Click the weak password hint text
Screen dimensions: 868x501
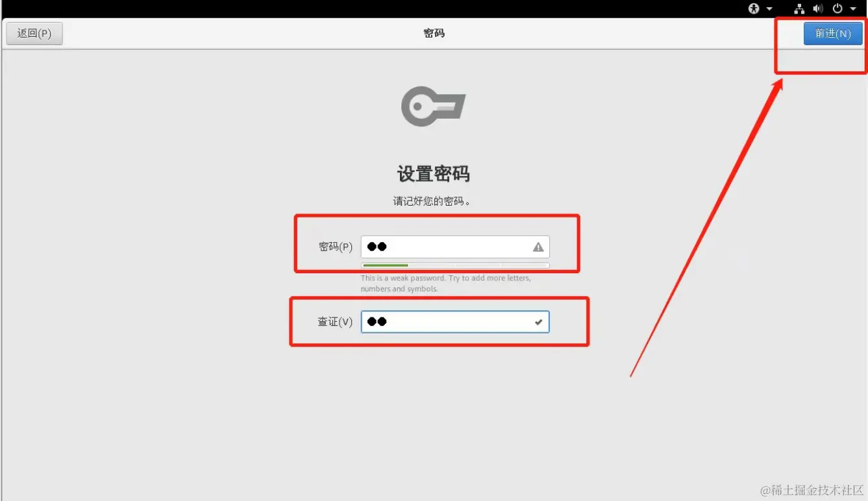446,284
